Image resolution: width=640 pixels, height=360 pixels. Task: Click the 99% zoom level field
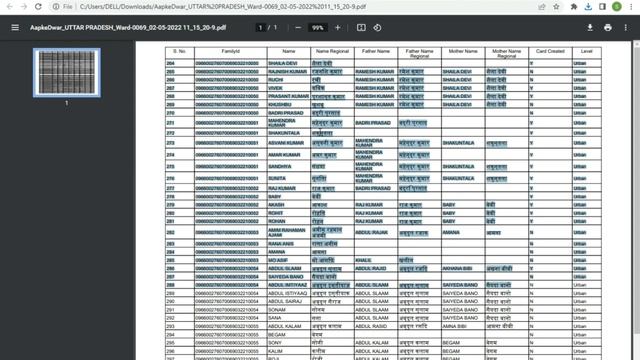318,28
